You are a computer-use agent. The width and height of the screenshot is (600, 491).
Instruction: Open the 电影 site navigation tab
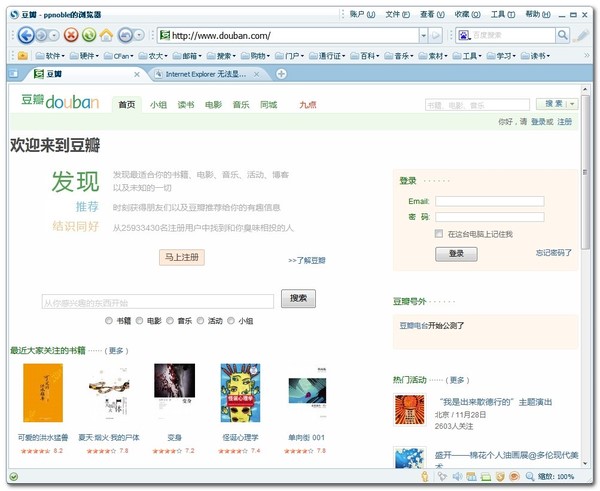pos(213,104)
